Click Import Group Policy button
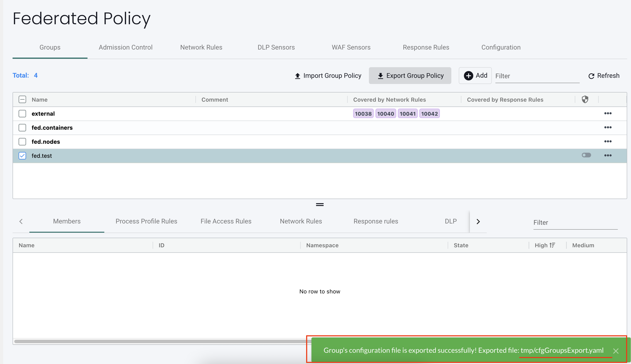 click(328, 75)
